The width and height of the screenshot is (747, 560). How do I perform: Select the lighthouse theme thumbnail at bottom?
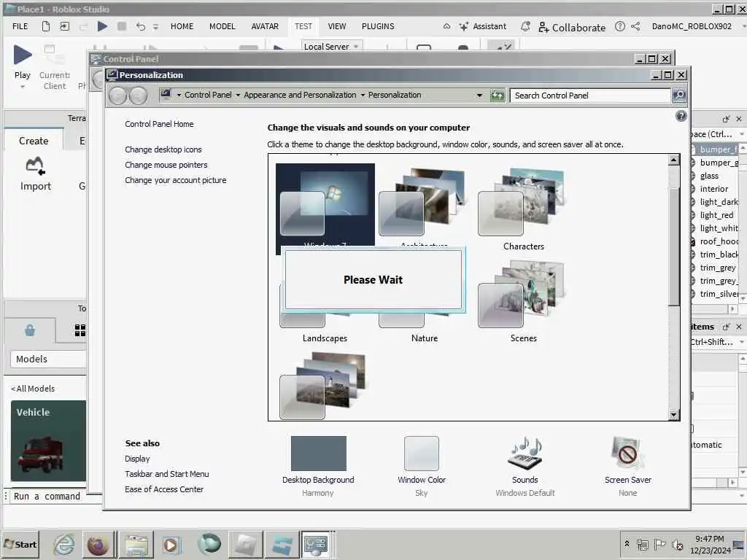323,386
